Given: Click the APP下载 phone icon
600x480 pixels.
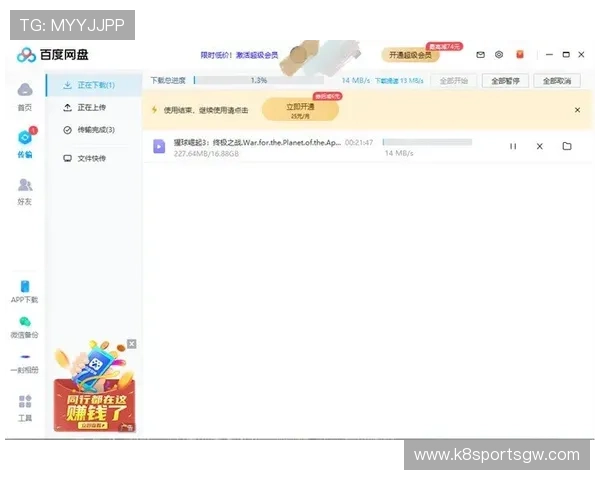Looking at the screenshot, I should [x=25, y=286].
